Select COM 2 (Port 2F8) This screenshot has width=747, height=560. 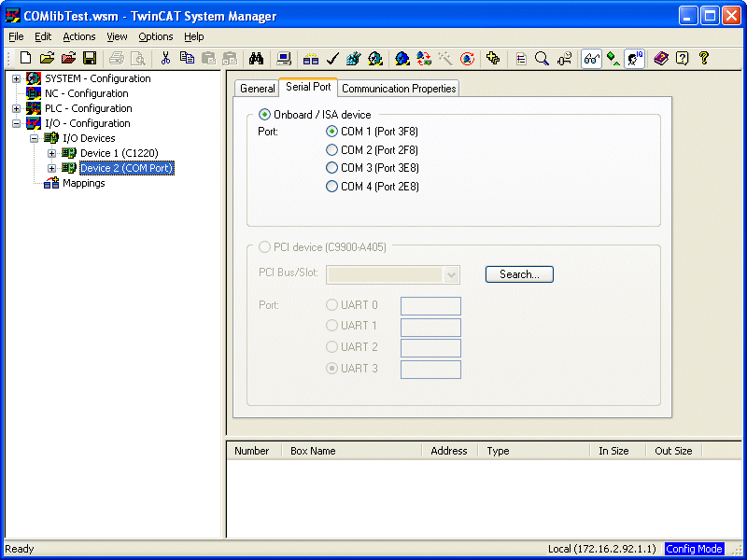pyautogui.click(x=331, y=149)
